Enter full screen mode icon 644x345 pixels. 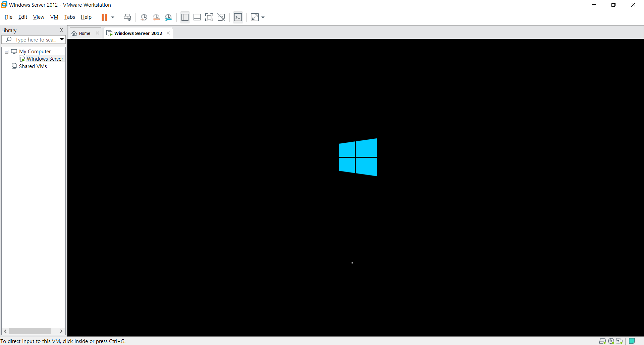click(x=209, y=17)
